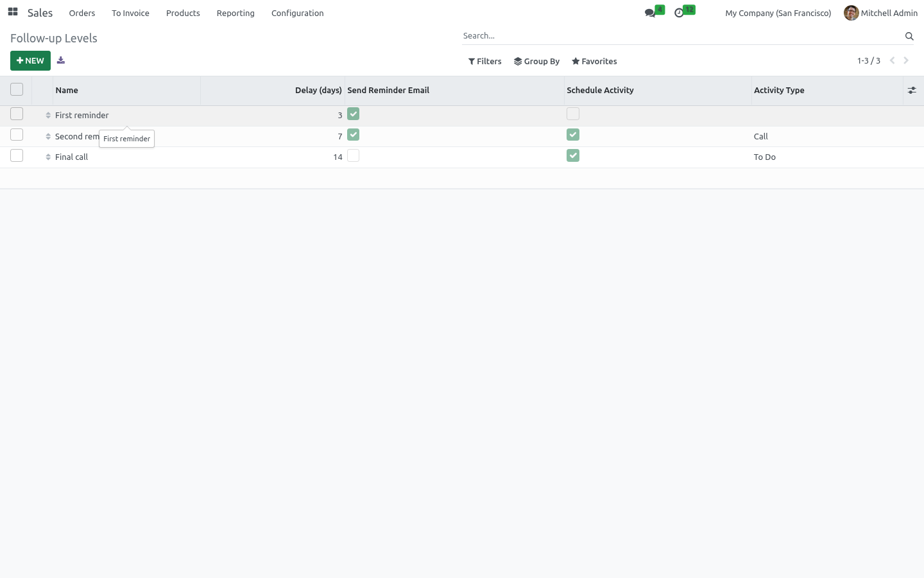924x578 pixels.
Task: Toggle Send Reminder Email for First reminder
Action: pyautogui.click(x=353, y=114)
